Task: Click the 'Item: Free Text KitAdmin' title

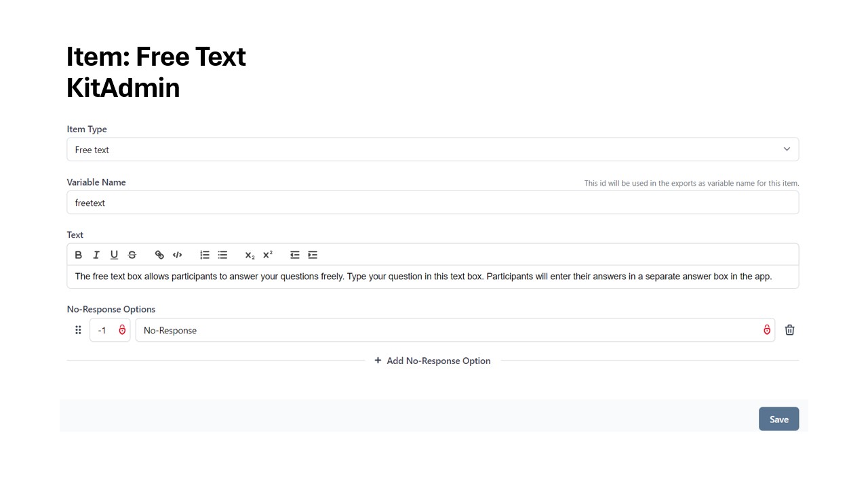Action: (x=156, y=72)
